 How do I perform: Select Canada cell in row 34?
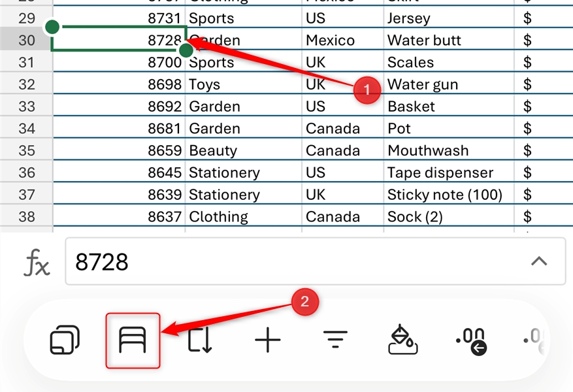[x=343, y=128]
